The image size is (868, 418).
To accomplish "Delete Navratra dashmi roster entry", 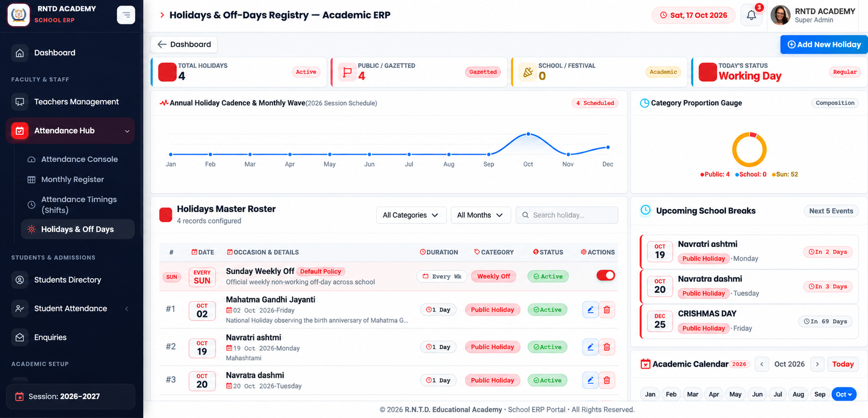I will (x=607, y=380).
